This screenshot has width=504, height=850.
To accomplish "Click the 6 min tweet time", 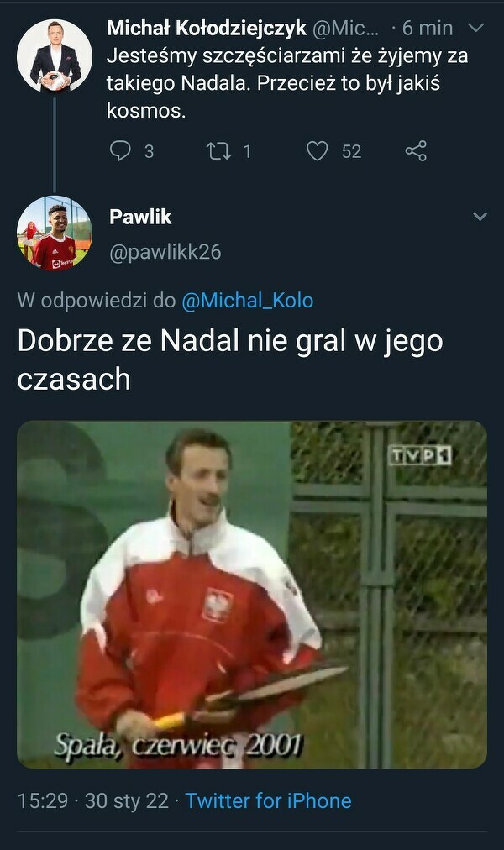I will tap(428, 28).
